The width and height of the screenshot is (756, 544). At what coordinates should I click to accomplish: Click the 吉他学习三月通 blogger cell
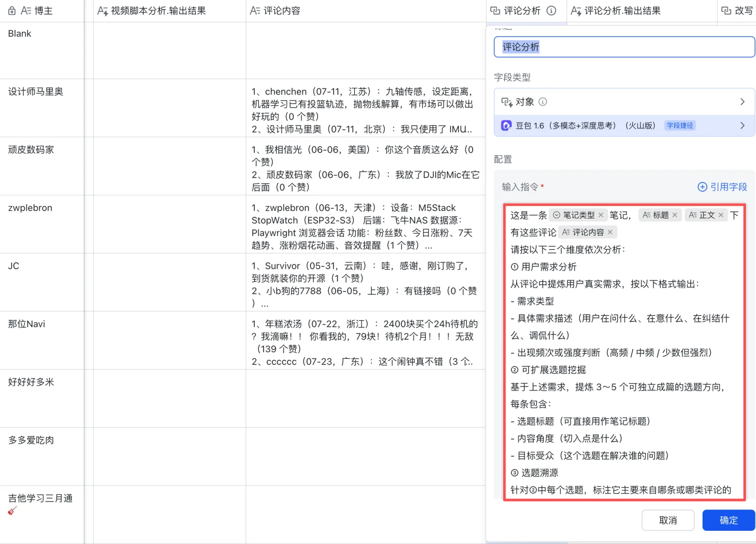coord(42,514)
